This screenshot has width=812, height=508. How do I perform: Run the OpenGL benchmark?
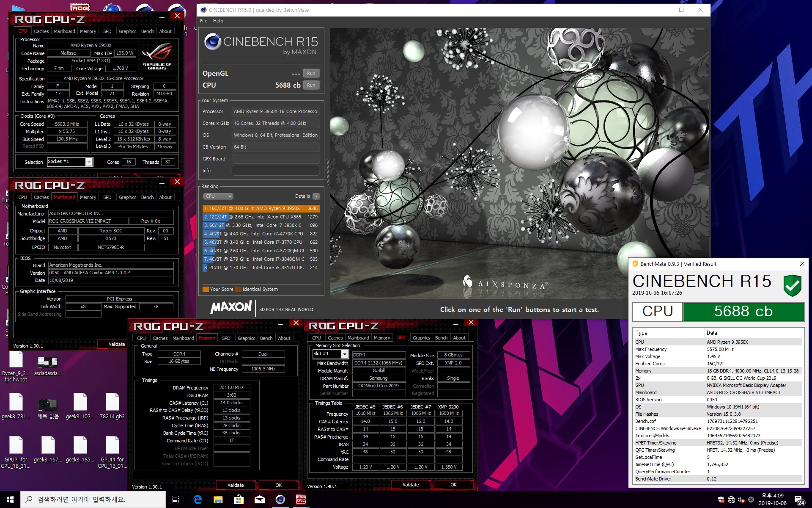point(311,73)
